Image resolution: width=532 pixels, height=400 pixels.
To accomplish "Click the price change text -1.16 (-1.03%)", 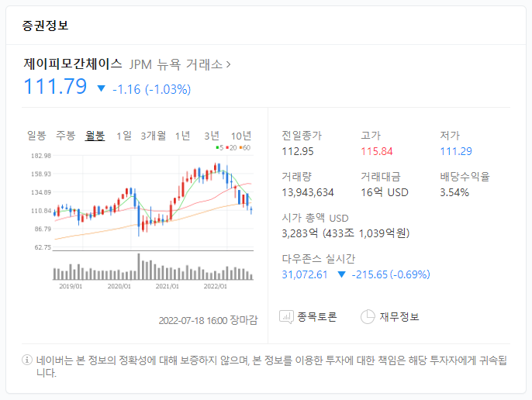I will coord(152,89).
